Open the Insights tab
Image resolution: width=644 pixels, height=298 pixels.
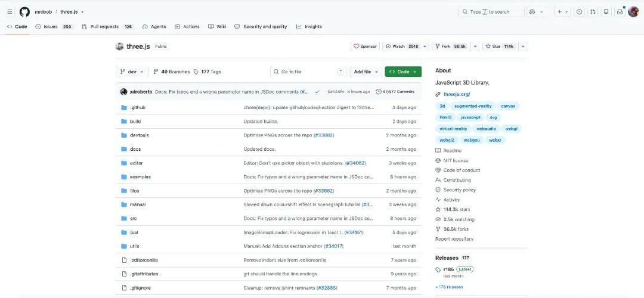(309, 27)
